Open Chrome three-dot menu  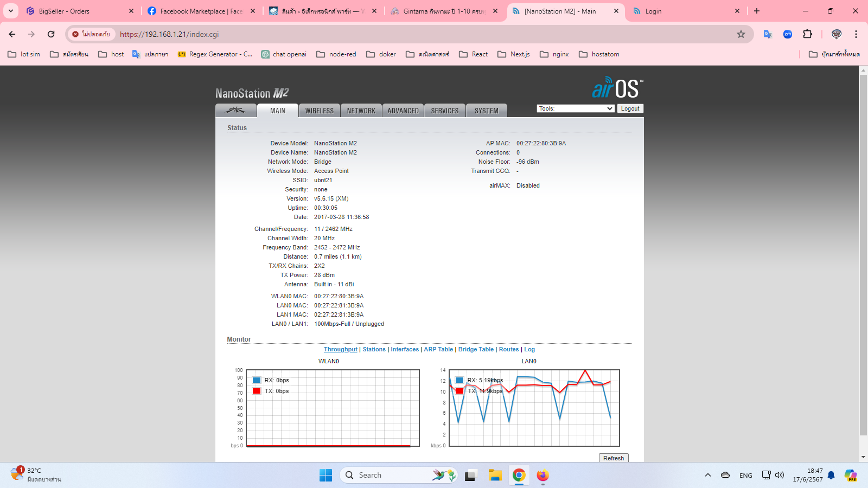point(856,34)
